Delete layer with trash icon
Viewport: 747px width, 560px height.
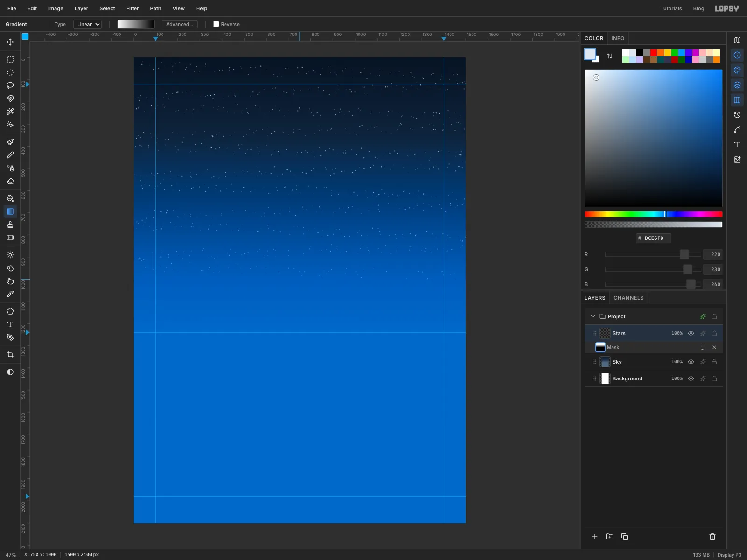[712, 537]
